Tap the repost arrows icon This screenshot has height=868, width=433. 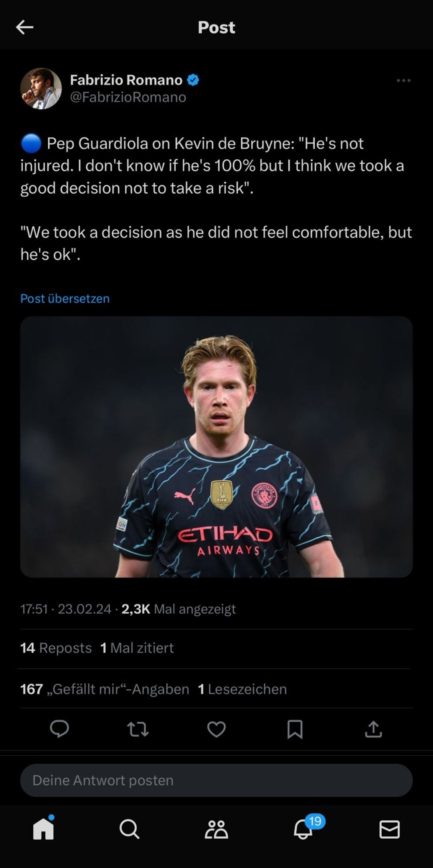138,729
